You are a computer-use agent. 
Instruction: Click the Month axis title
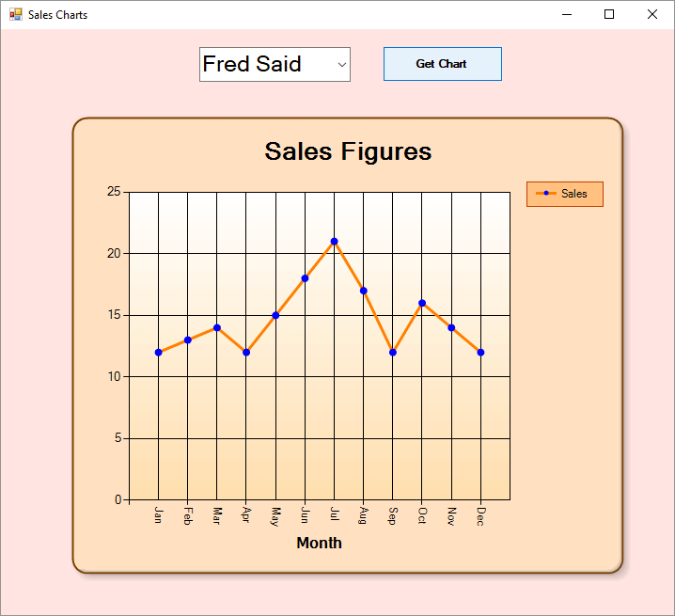319,543
